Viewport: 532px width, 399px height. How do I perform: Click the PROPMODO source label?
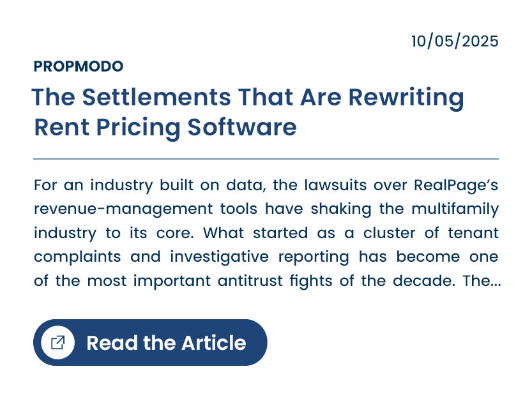tap(79, 66)
